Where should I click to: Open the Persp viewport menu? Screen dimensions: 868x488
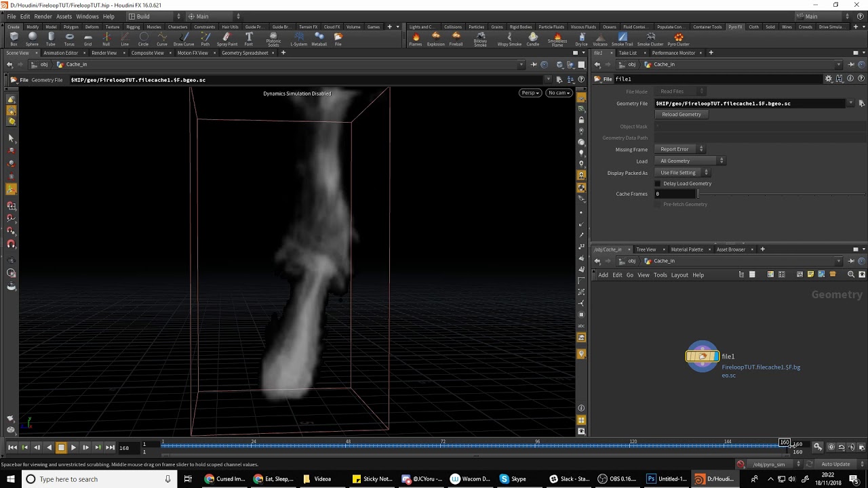point(530,93)
